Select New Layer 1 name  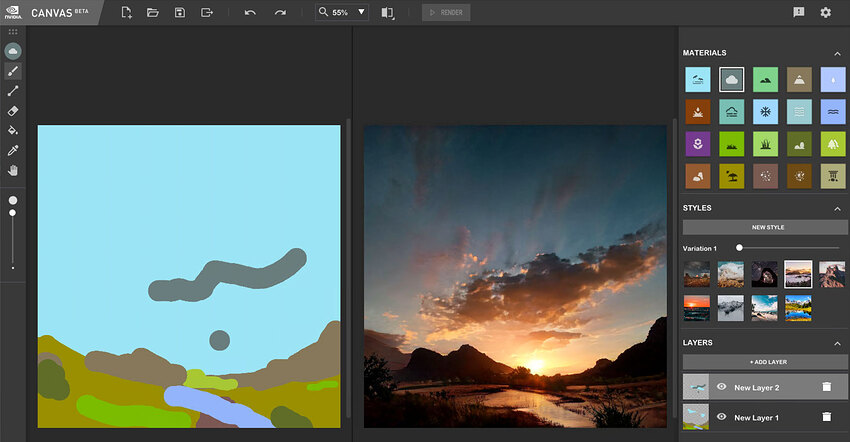tap(756, 418)
